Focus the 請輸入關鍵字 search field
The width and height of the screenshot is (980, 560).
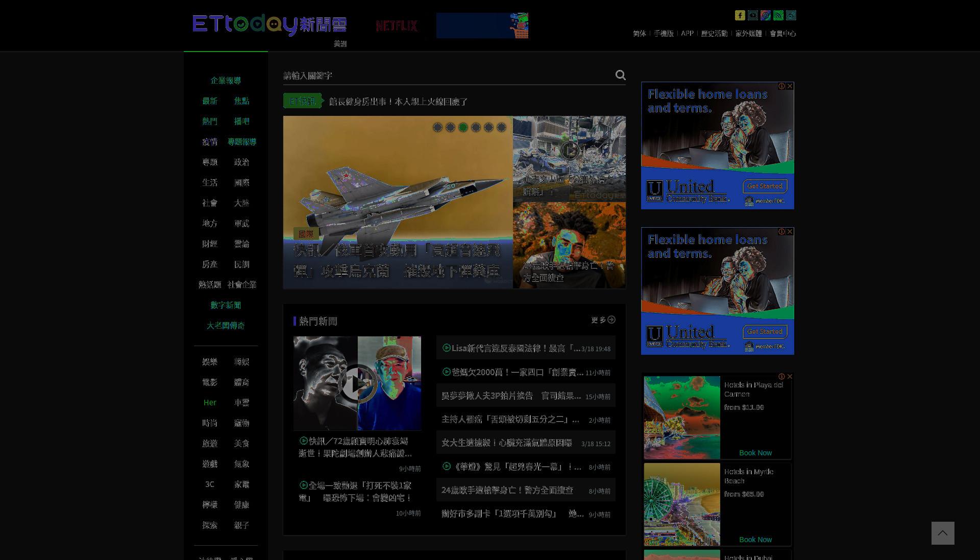coord(447,76)
